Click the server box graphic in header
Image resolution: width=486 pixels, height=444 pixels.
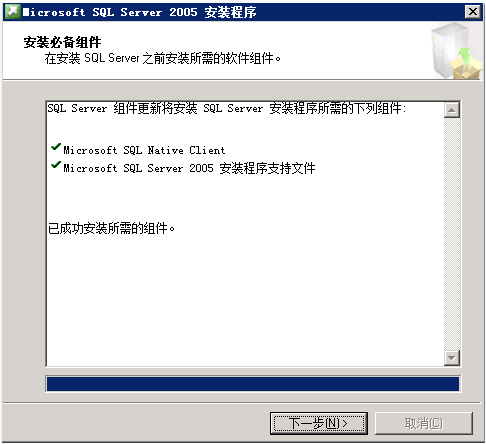[457, 51]
